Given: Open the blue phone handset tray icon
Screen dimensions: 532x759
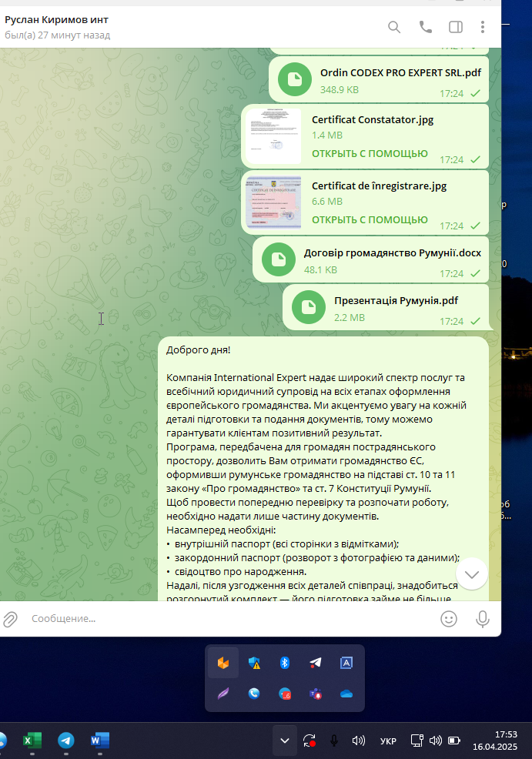Looking at the screenshot, I should 254,694.
